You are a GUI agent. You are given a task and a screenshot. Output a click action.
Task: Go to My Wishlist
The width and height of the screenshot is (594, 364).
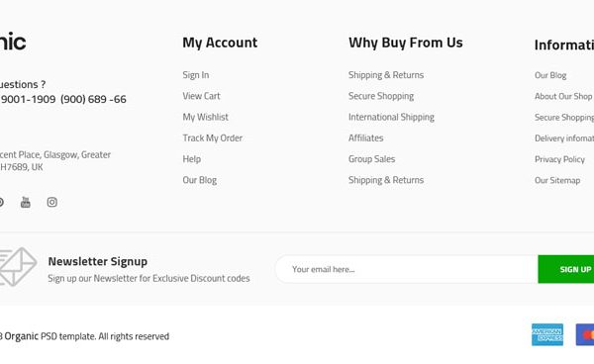click(x=205, y=117)
